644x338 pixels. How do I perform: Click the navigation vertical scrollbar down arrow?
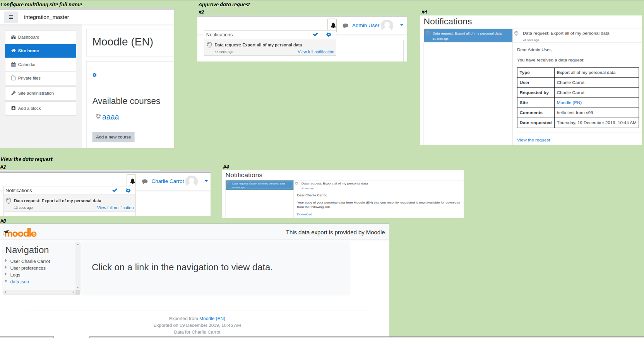coord(78,287)
